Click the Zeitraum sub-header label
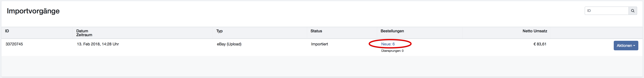The width and height of the screenshot is (644, 78). [x=84, y=35]
